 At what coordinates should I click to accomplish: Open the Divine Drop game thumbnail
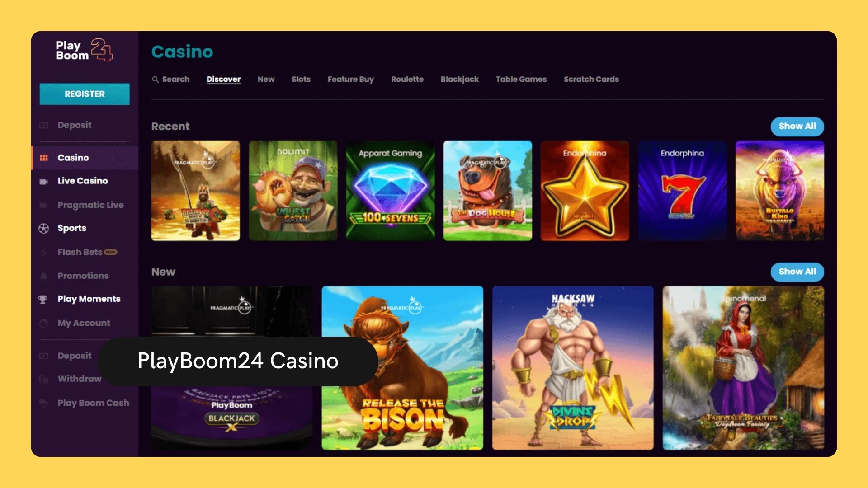click(573, 368)
